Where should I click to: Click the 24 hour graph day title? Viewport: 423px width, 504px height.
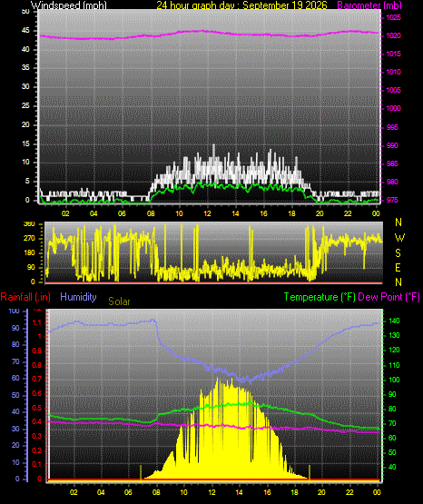(x=241, y=5)
